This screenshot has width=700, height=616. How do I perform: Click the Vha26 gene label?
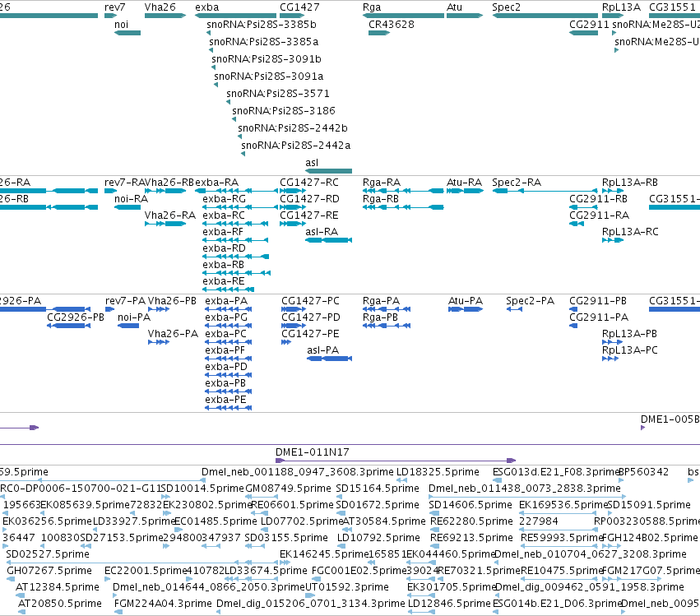160,7
